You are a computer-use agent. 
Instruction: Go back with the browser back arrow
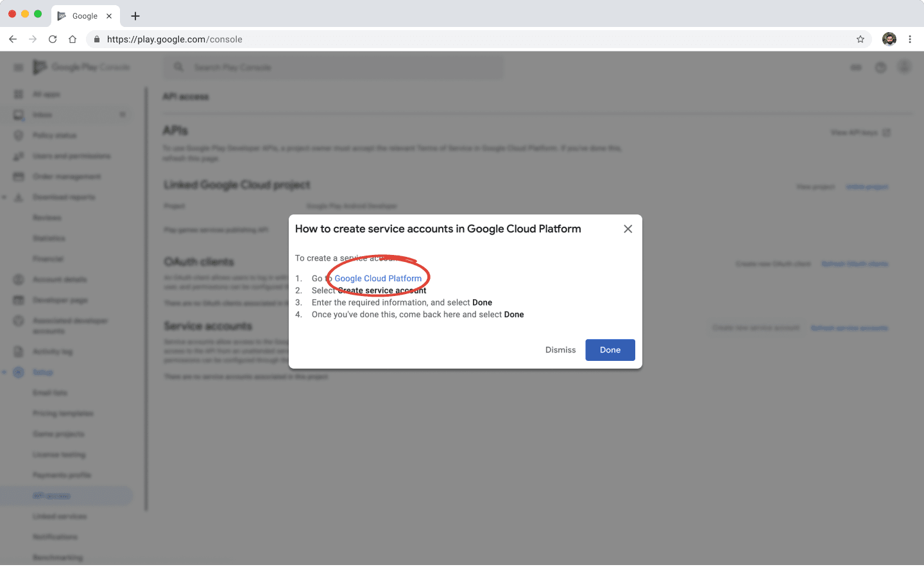tap(13, 39)
